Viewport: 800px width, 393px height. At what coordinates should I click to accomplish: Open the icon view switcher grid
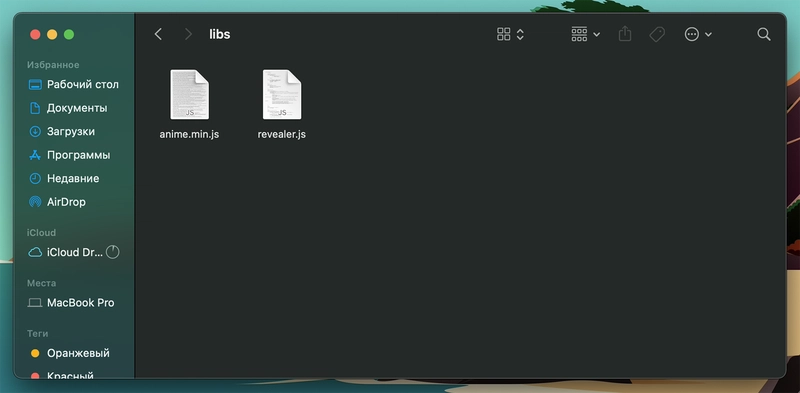[510, 34]
